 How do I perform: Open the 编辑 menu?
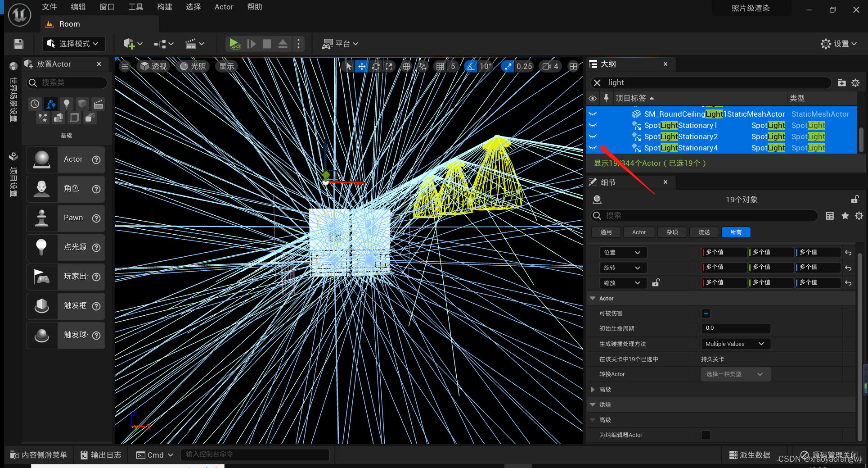[78, 7]
